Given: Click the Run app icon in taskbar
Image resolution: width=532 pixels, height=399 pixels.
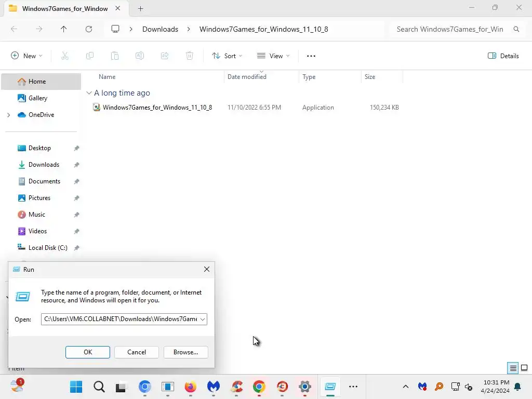Looking at the screenshot, I should click(330, 387).
